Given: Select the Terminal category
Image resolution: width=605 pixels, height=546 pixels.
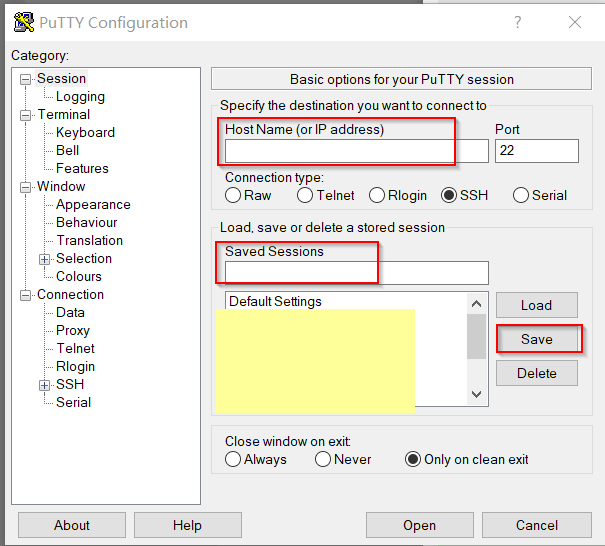Looking at the screenshot, I should coord(64,114).
